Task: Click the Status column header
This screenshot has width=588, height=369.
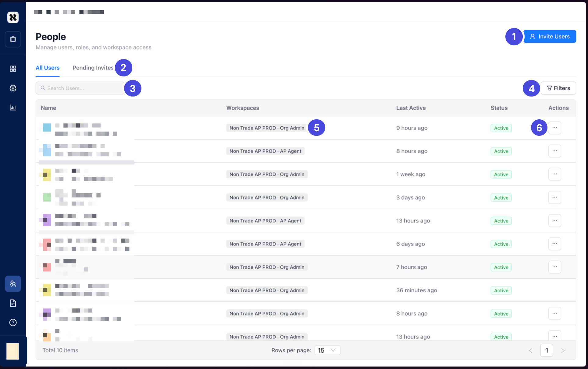Action: pos(499,108)
